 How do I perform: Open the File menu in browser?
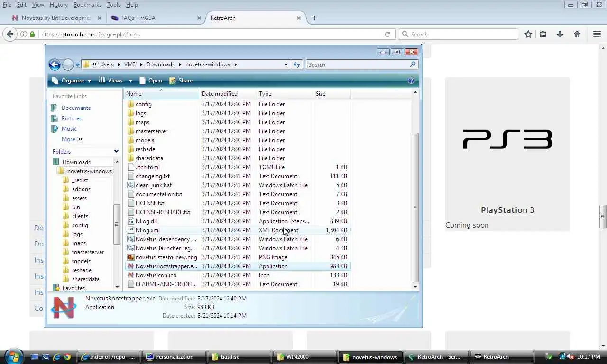[x=7, y=5]
